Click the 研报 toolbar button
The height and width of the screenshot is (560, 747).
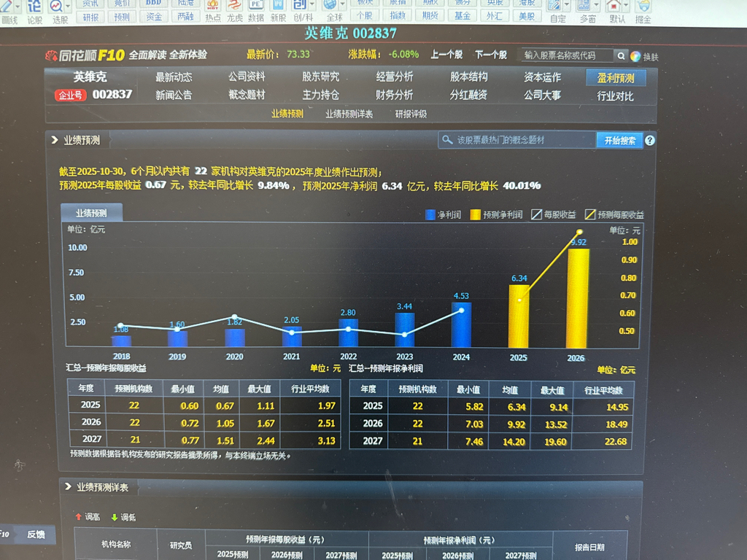pos(91,17)
